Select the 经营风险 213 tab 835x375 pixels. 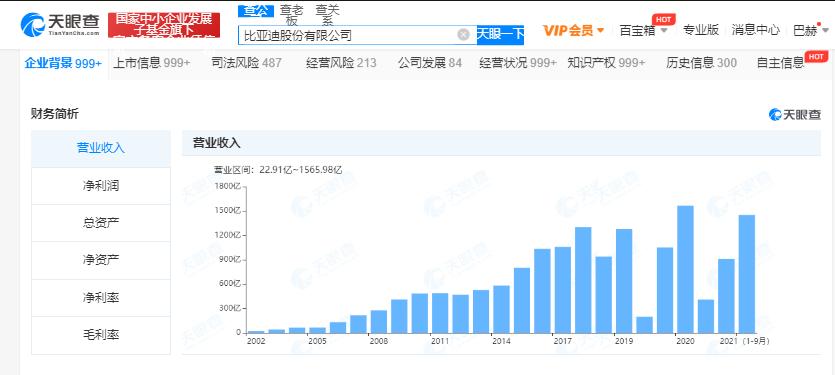[x=341, y=63]
